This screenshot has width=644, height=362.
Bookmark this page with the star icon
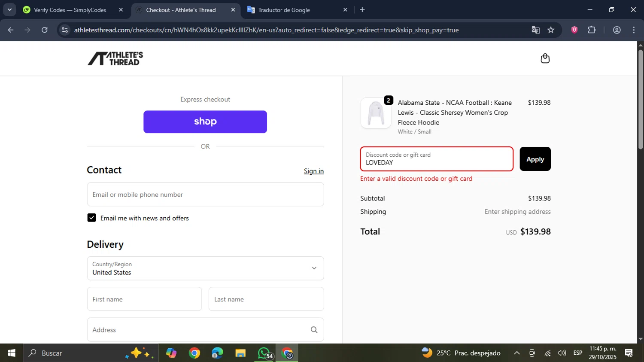click(551, 30)
